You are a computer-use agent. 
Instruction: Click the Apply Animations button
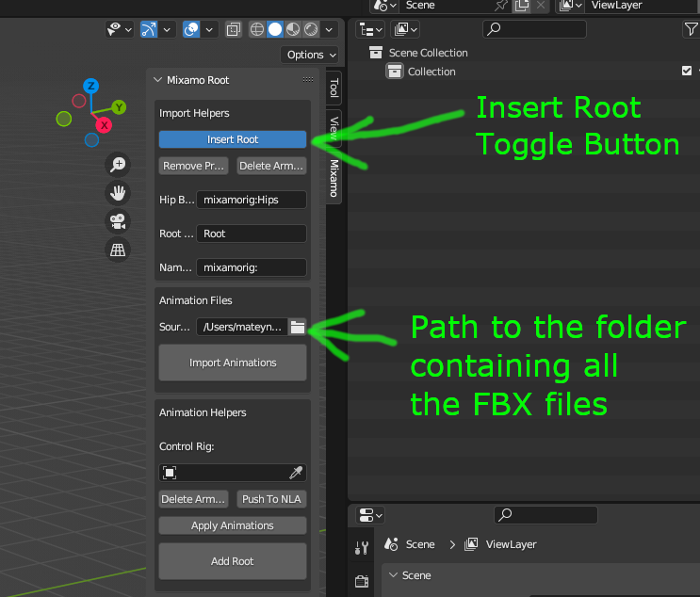pyautogui.click(x=233, y=525)
